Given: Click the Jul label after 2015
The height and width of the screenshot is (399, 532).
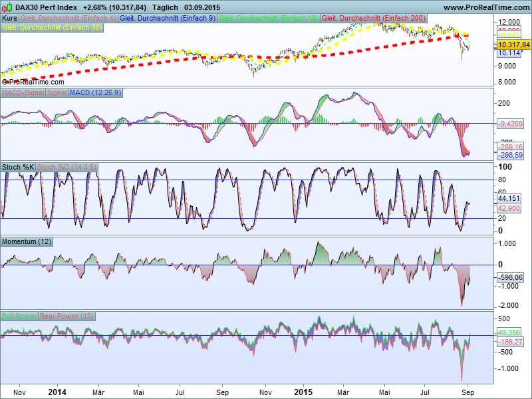Looking at the screenshot, I should coord(425,392).
